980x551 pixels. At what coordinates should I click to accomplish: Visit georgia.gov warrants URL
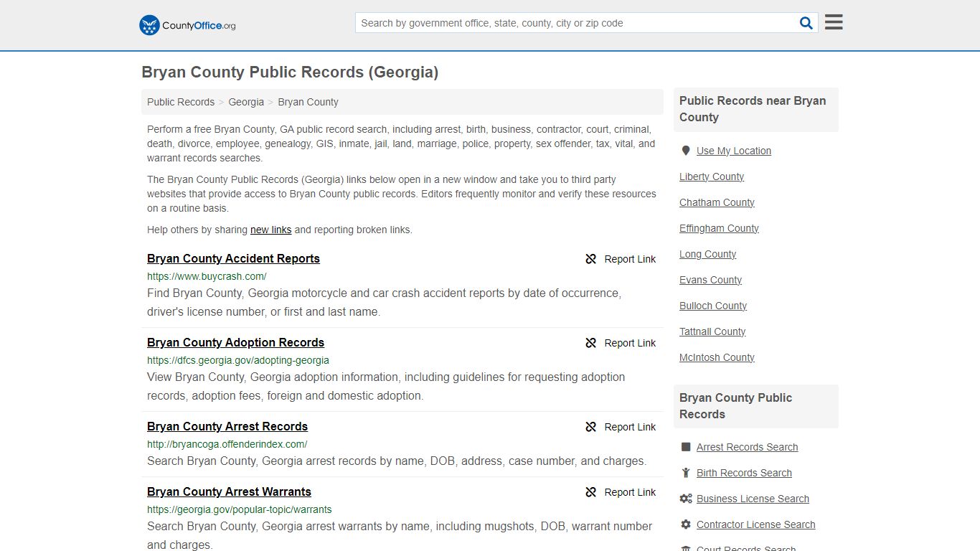240,509
